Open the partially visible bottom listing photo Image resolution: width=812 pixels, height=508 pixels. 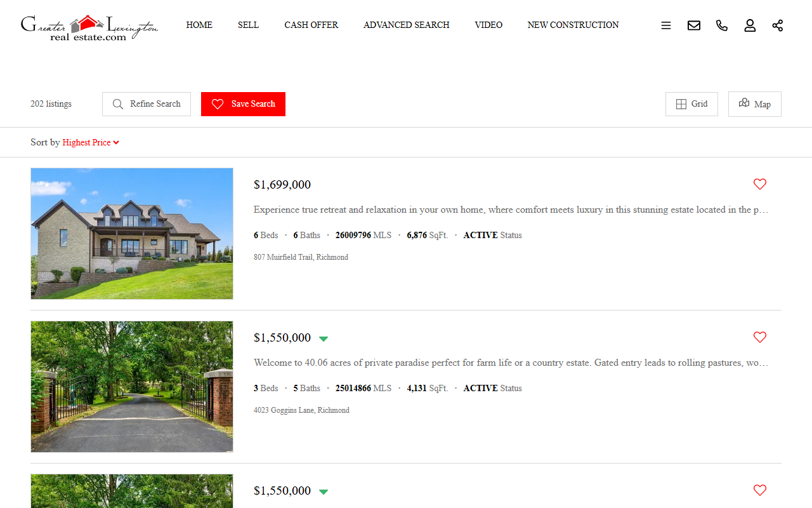[132, 491]
